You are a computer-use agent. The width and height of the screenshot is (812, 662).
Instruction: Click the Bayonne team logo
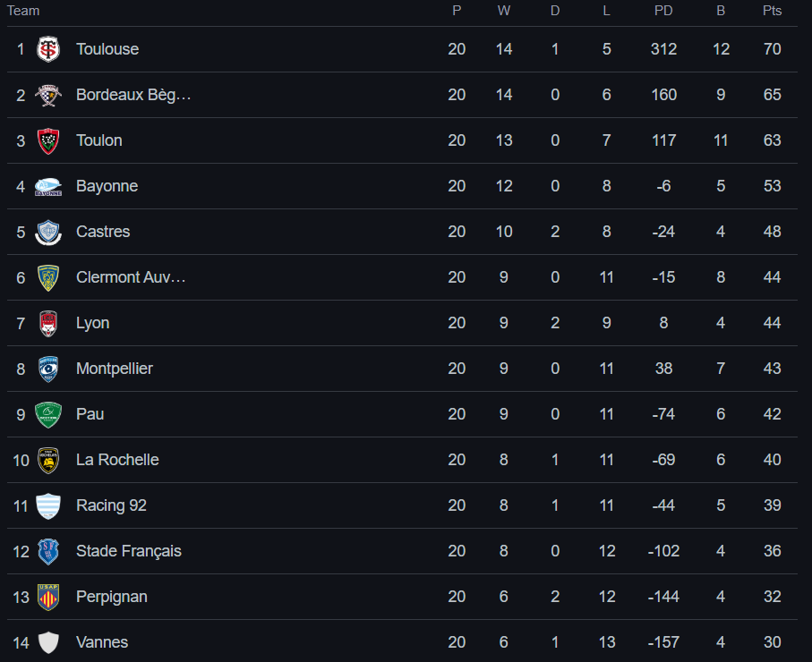pos(48,186)
